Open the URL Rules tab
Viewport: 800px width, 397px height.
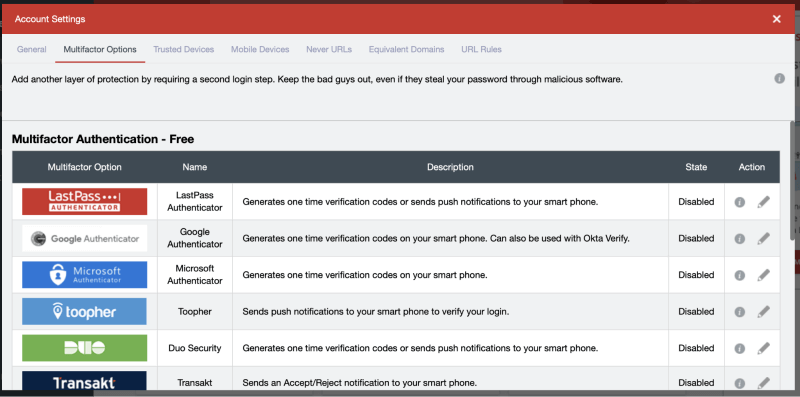482,49
